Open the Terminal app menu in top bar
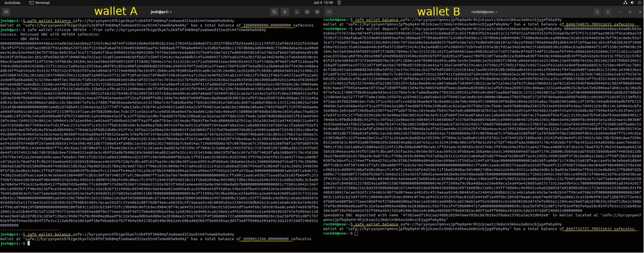 (x=41, y=3)
